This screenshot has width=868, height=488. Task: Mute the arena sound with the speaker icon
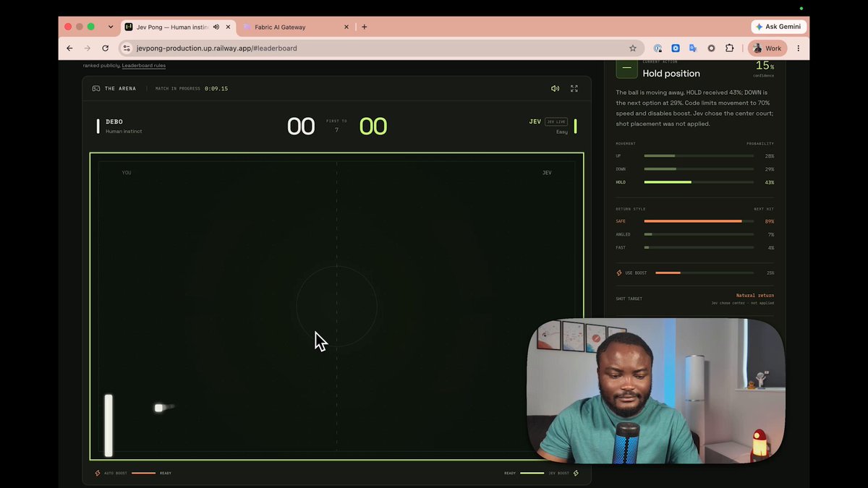pos(555,88)
